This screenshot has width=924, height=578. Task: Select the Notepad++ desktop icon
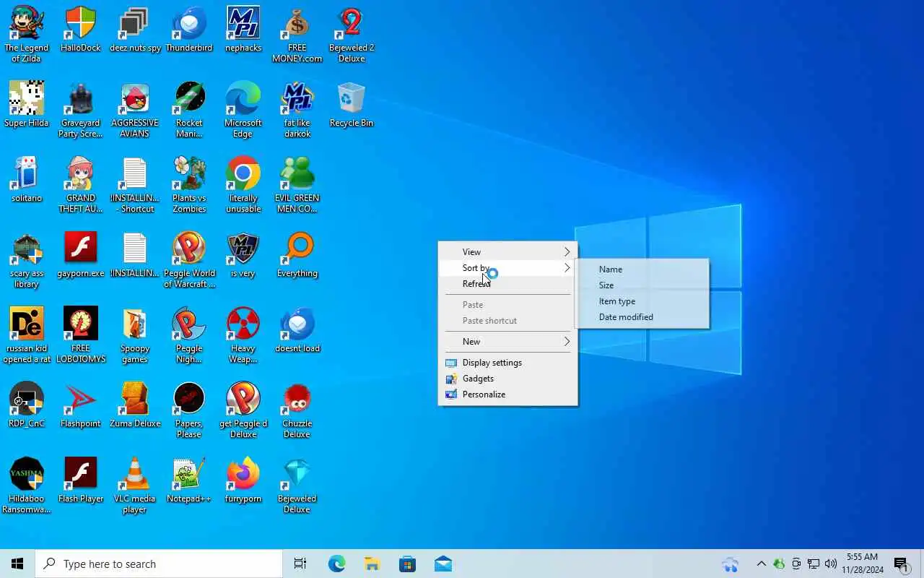[x=189, y=480]
